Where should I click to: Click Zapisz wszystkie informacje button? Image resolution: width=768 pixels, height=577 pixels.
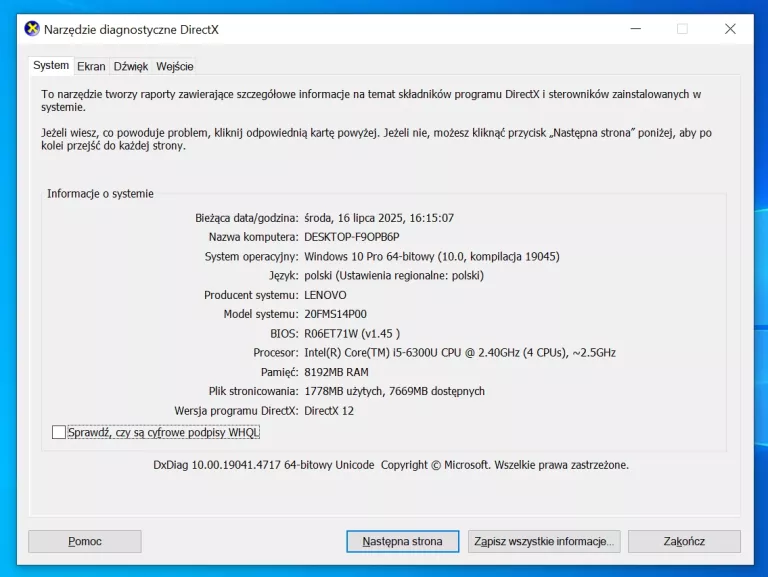pos(544,541)
